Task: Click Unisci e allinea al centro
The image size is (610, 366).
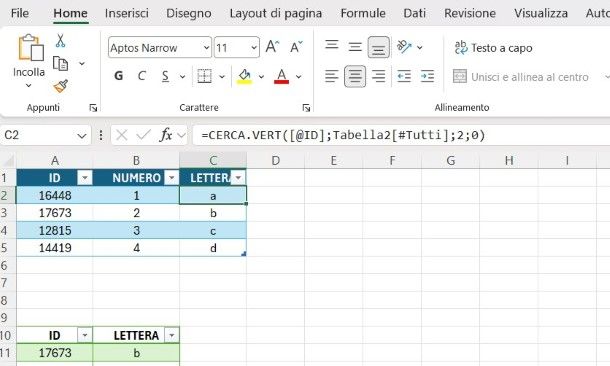Action: point(521,77)
